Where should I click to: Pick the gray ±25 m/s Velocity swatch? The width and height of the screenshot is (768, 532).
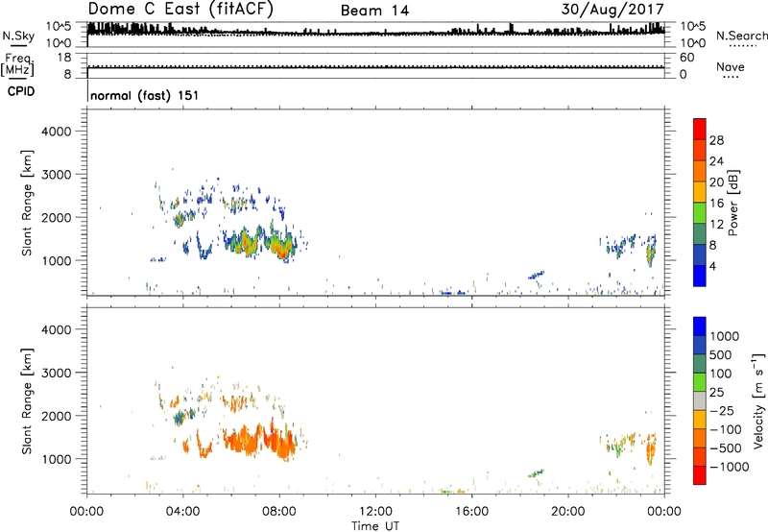click(700, 400)
